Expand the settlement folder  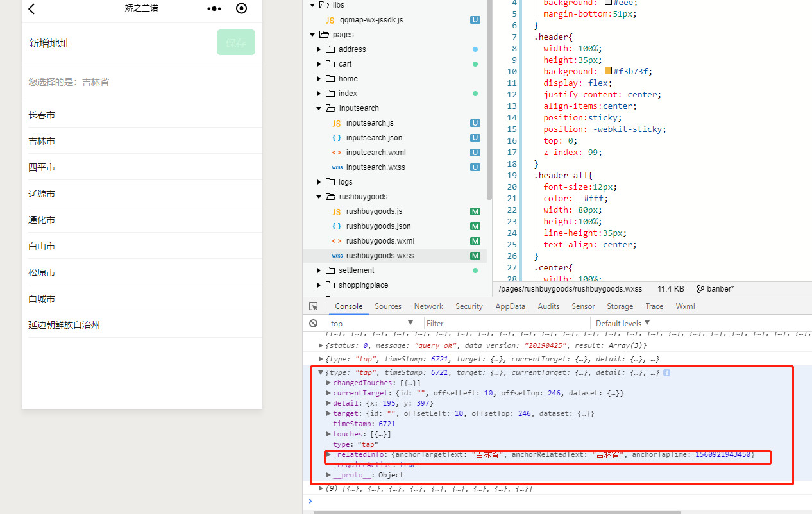coord(319,270)
